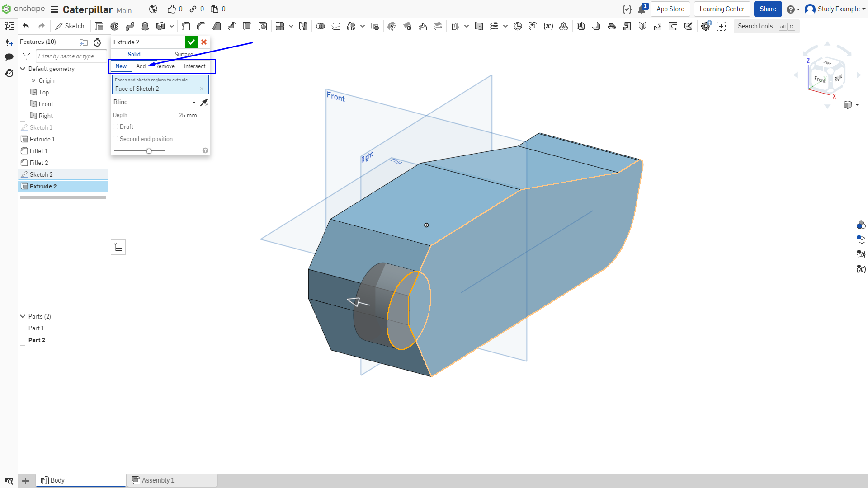Edit the Depth 25 mm value
The image size is (868, 488).
point(188,116)
